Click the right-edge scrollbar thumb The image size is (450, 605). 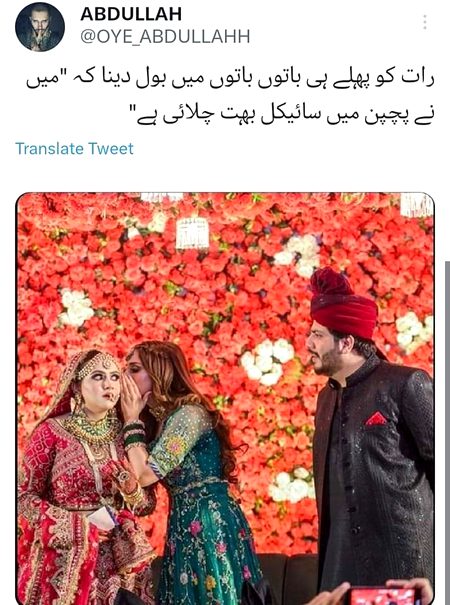pos(447,432)
